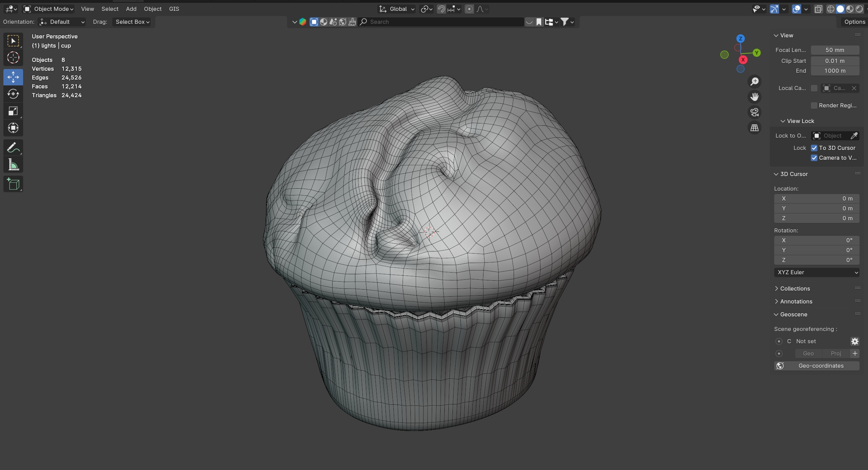Choose the Measure tool
Image resolution: width=868 pixels, height=470 pixels.
13,165
